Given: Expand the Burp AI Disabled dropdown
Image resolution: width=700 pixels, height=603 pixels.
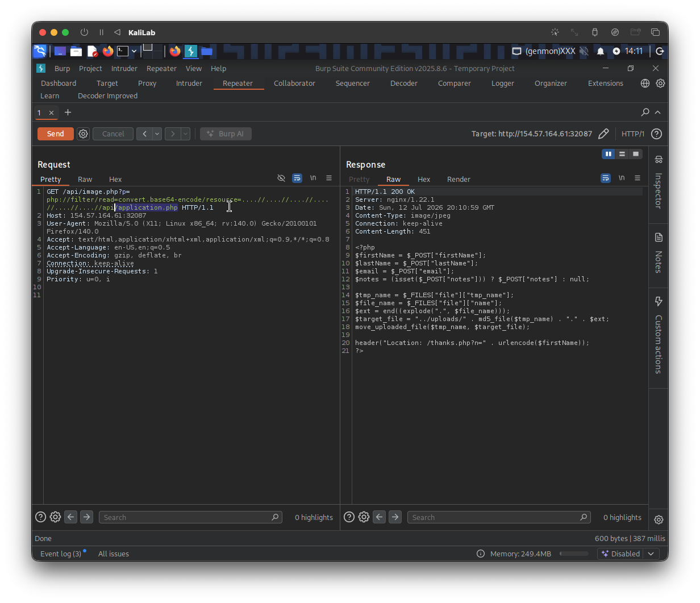Looking at the screenshot, I should pyautogui.click(x=651, y=554).
